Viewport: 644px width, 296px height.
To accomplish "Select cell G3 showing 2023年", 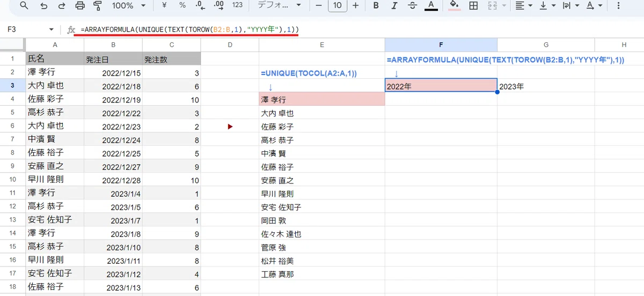I will coord(546,86).
